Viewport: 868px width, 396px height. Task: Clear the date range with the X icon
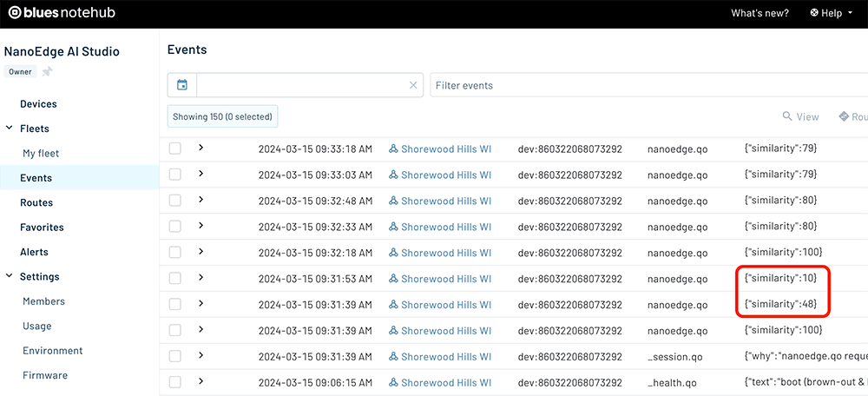413,85
